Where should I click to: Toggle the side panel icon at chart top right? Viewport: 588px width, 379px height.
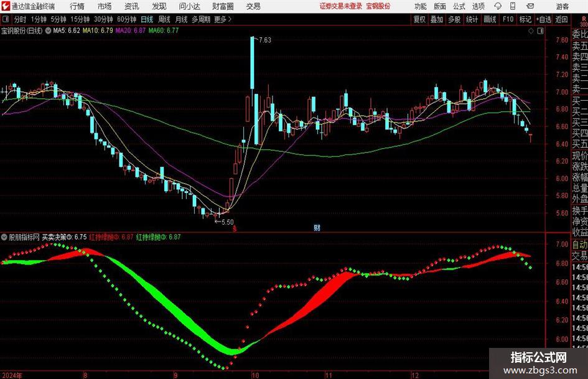[x=540, y=31]
